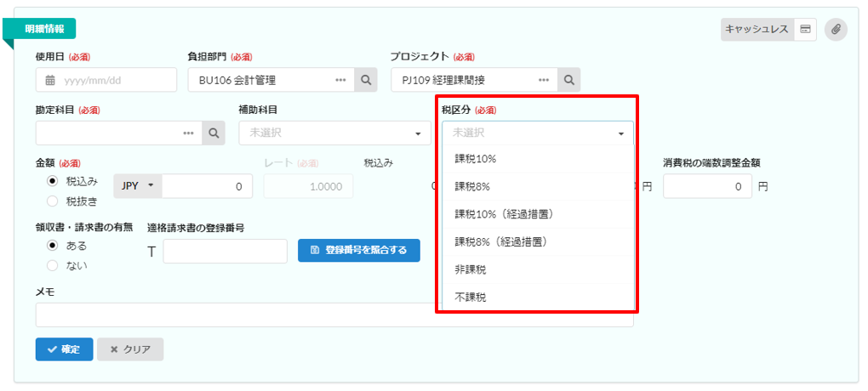Choose ない for receipt availability
The height and width of the screenshot is (391, 868).
coord(52,265)
